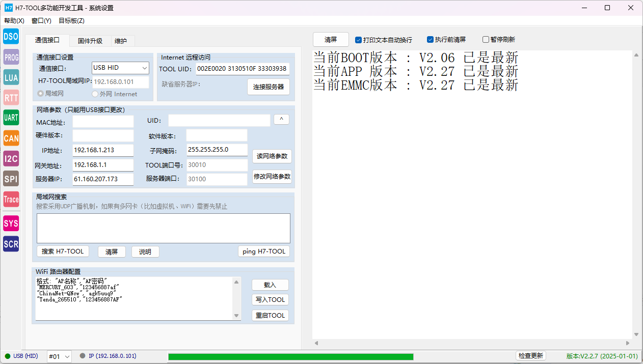Viewport: 643px width, 364px height.
Task: Click the IP地址 field 192.168.1.213
Action: pos(103,150)
